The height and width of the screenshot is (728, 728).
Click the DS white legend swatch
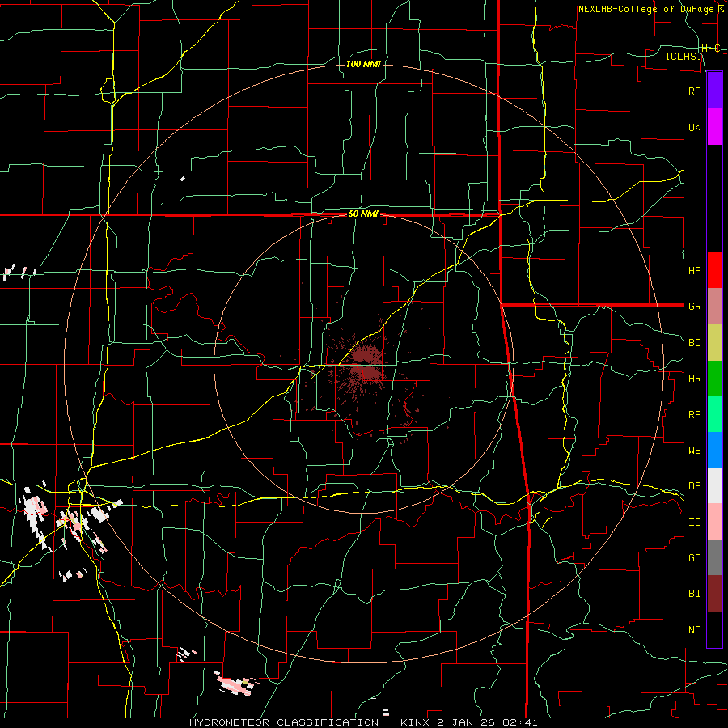[x=714, y=485]
